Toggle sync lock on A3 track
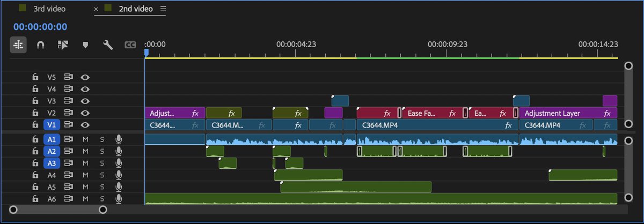644x224 pixels. pyautogui.click(x=68, y=163)
